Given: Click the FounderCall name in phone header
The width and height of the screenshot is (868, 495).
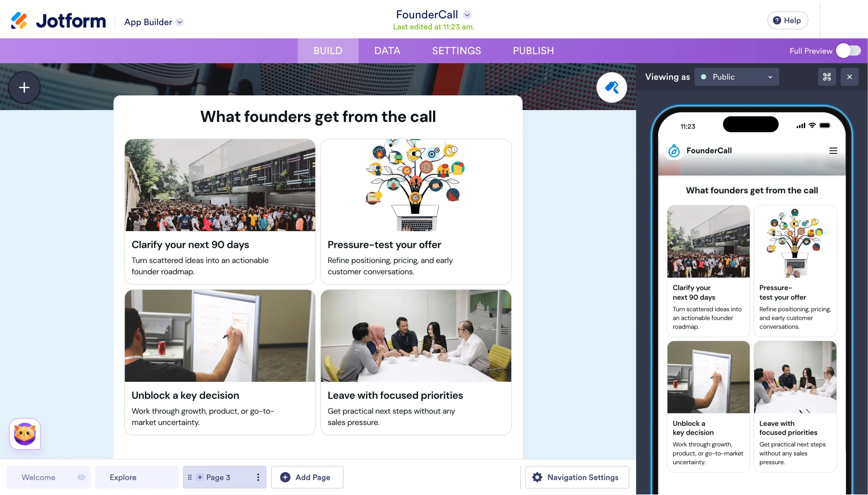Looking at the screenshot, I should (x=709, y=151).
